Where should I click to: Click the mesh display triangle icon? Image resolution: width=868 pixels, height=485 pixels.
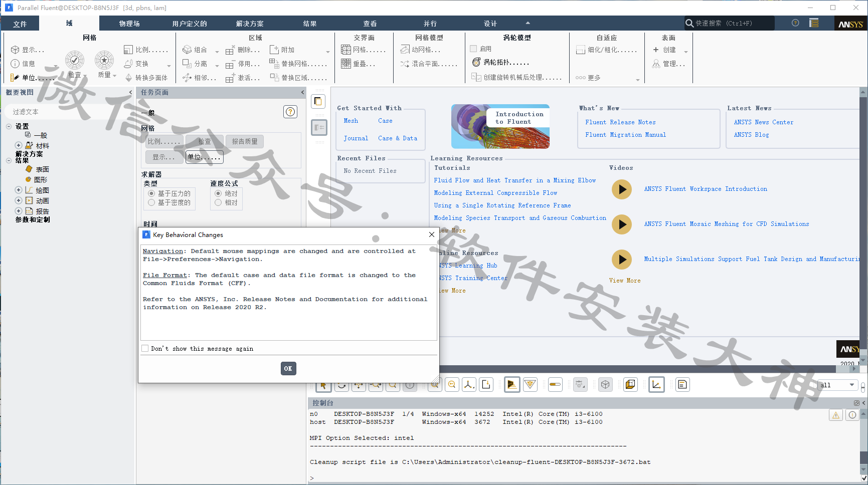530,384
